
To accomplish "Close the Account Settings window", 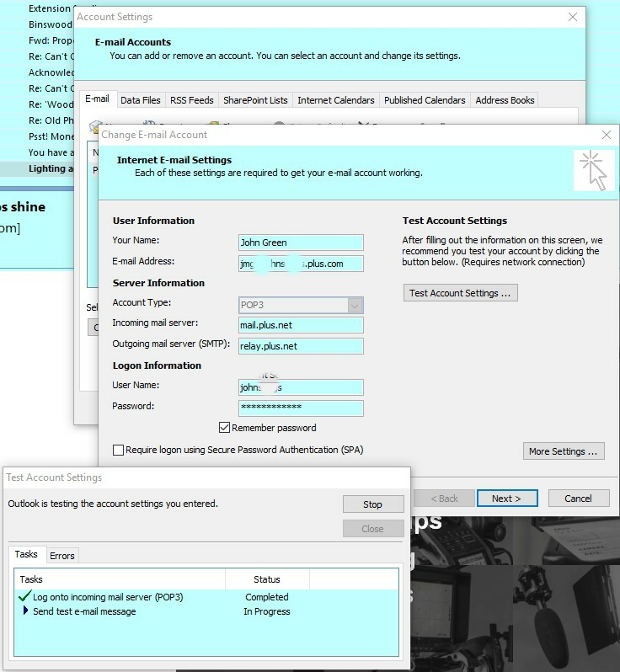I will tap(573, 17).
